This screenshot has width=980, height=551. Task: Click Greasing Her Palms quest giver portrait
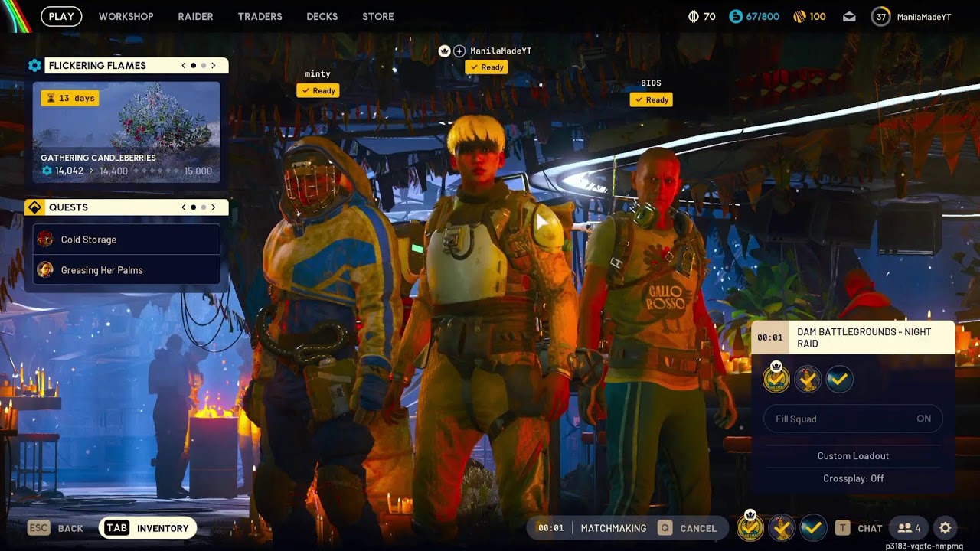(45, 270)
